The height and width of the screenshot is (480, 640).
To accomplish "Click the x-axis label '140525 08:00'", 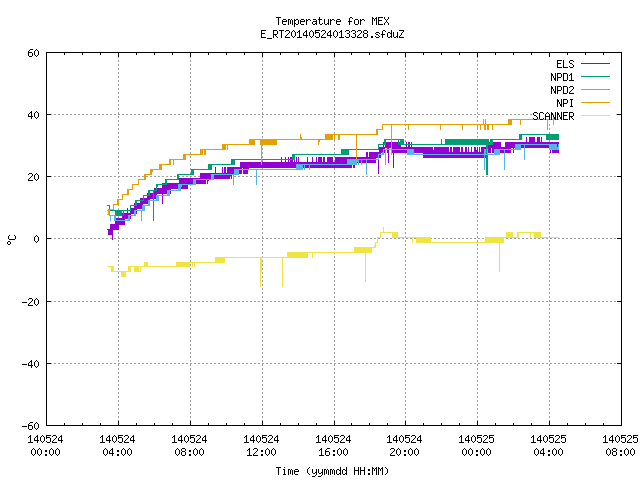I will 620,446.
